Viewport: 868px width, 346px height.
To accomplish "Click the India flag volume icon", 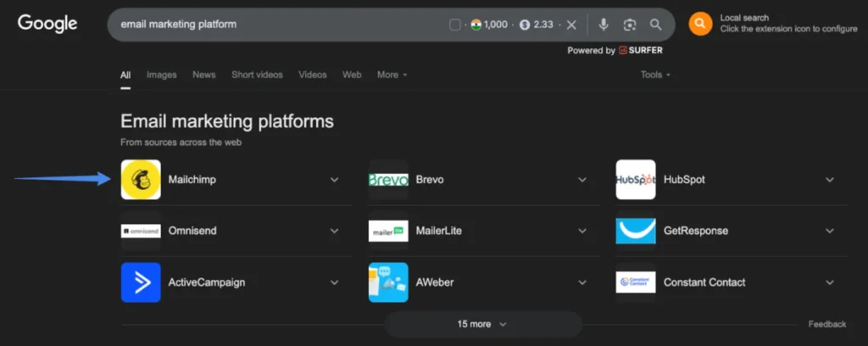I will tap(476, 25).
